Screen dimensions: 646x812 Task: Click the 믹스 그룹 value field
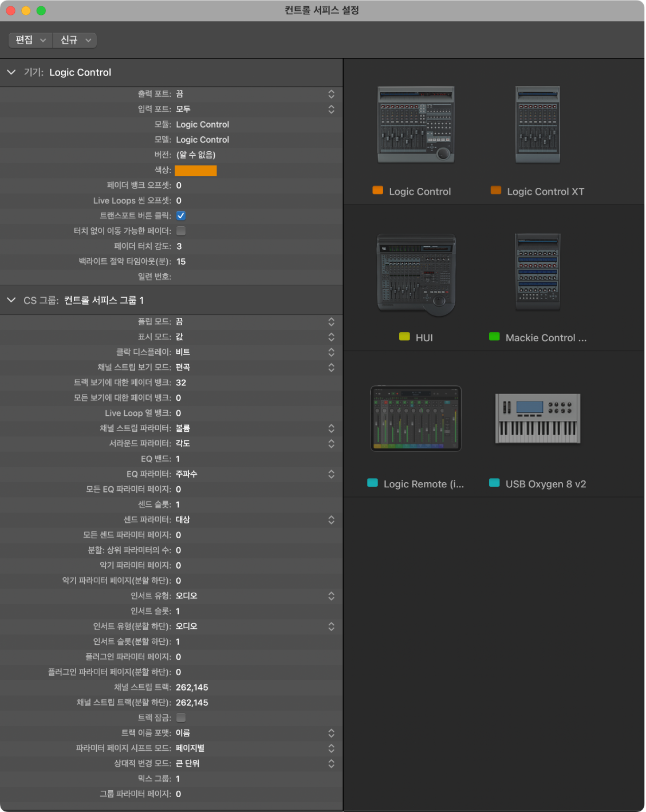click(178, 779)
